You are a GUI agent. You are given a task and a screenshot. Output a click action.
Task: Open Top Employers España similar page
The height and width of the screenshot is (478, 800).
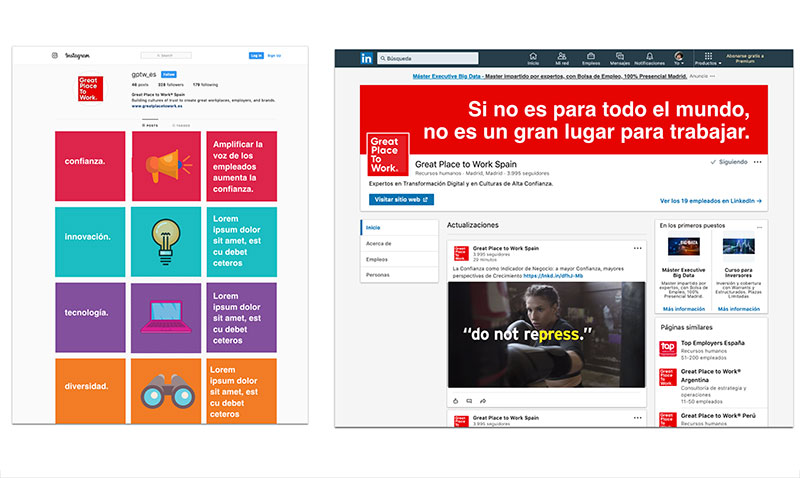tap(712, 343)
